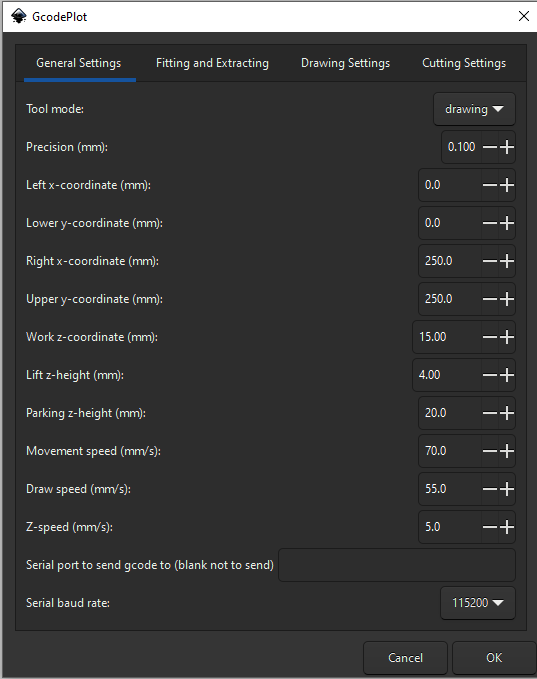Open the Tool mode drawing dropdown
The image size is (537, 679).
474,109
